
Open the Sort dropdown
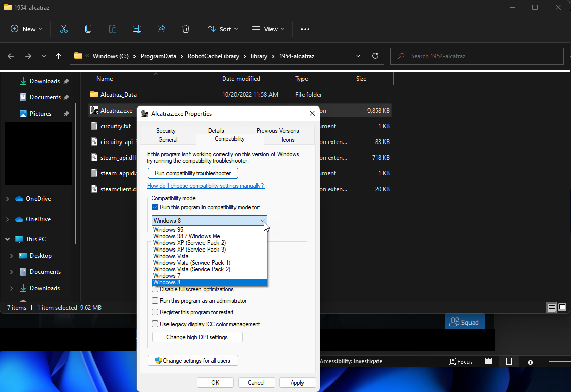222,29
